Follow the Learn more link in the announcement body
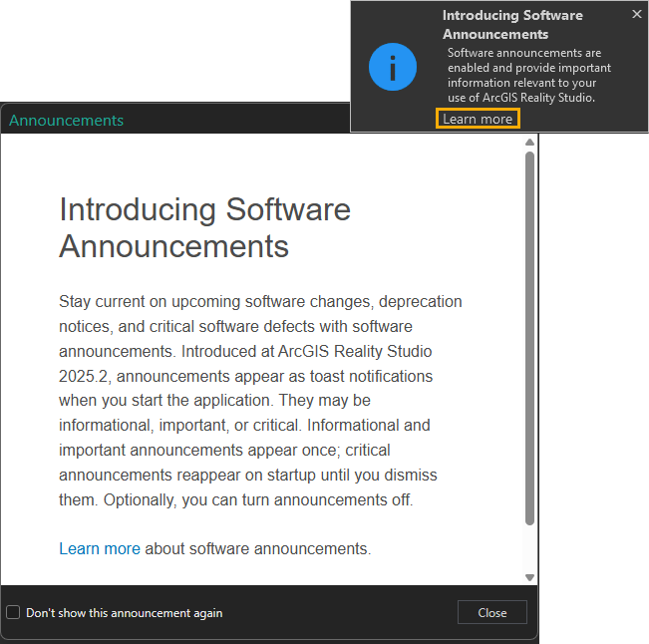This screenshot has width=649, height=644. click(x=99, y=548)
